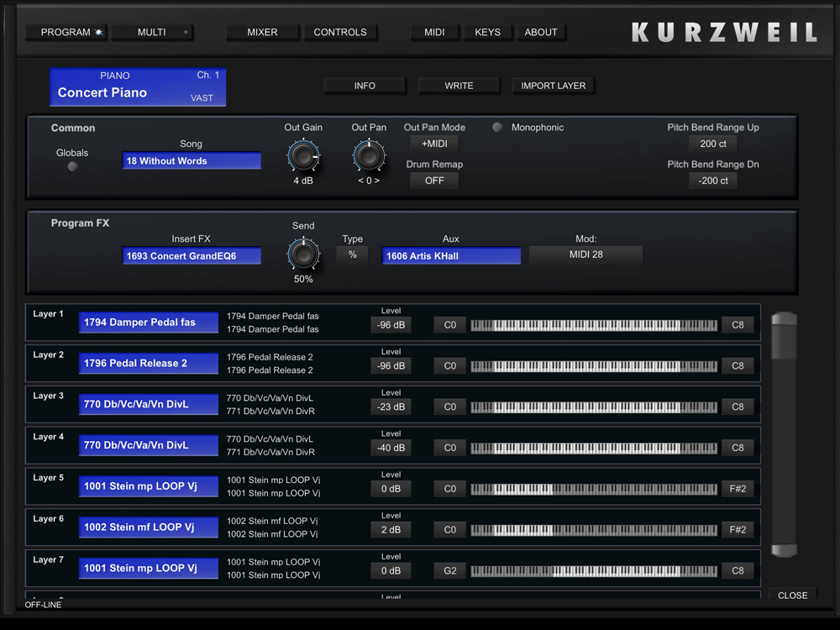
Task: Click the Layer 1 keyboard range strip
Action: click(x=594, y=325)
